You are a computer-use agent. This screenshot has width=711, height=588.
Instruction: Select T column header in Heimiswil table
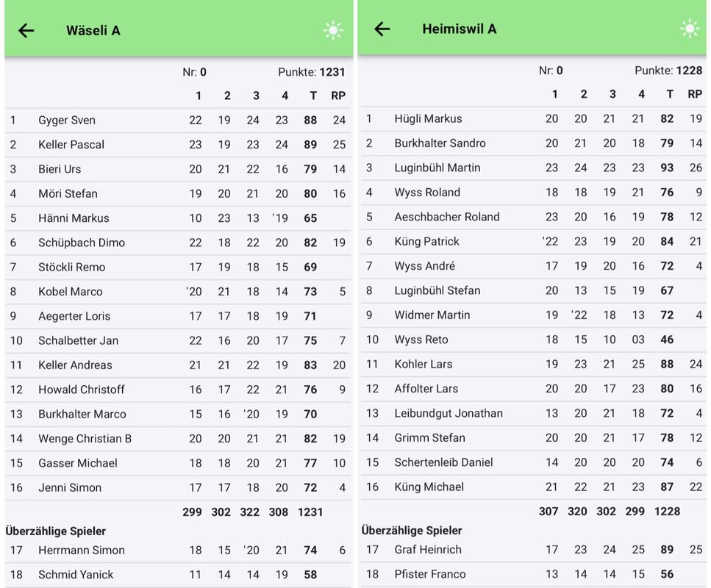click(x=669, y=94)
